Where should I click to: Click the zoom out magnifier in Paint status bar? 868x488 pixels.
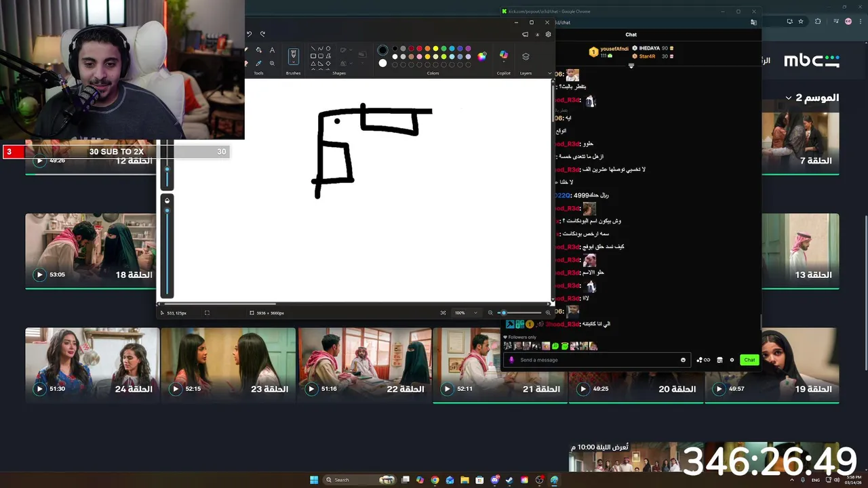pos(490,312)
